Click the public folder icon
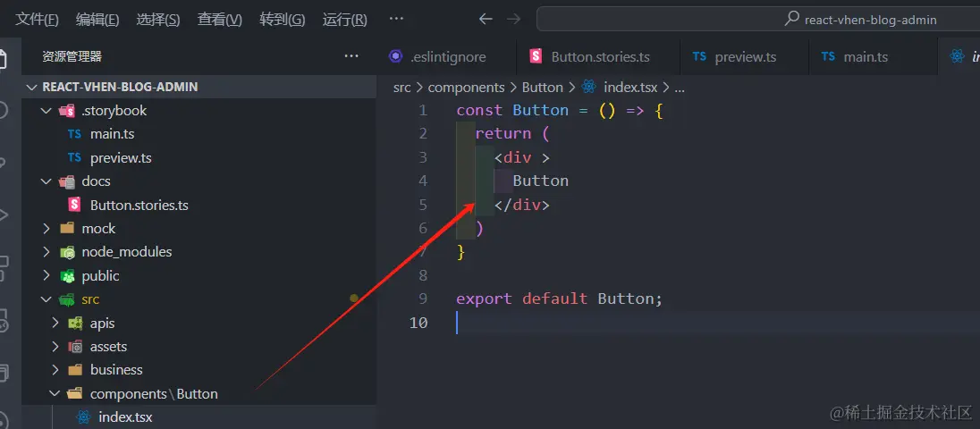The image size is (980, 429). (x=66, y=276)
